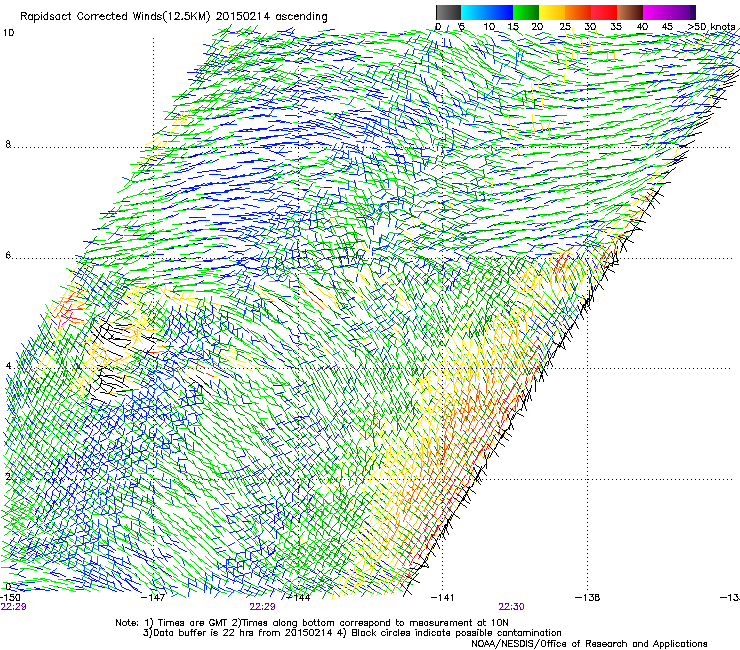
Task: Click the purple time '22:29' under -150
Action: click(x=14, y=607)
